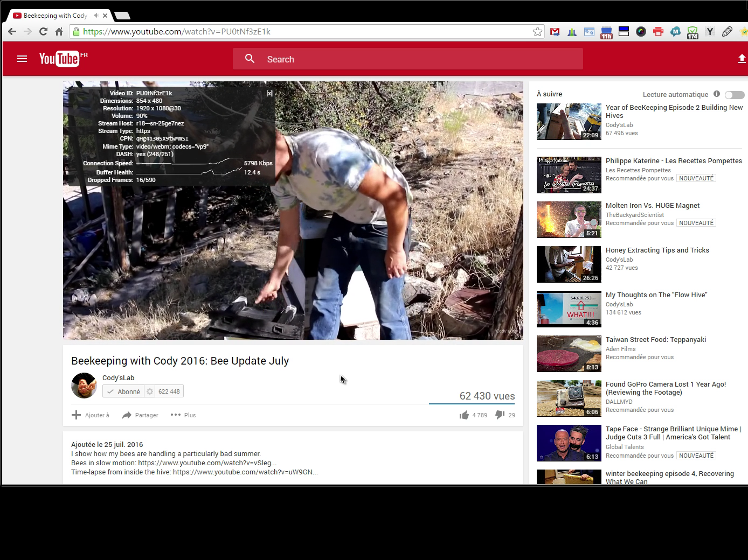This screenshot has height=560, width=748.
Task: Open subscription notification settings gear
Action: coord(150,391)
